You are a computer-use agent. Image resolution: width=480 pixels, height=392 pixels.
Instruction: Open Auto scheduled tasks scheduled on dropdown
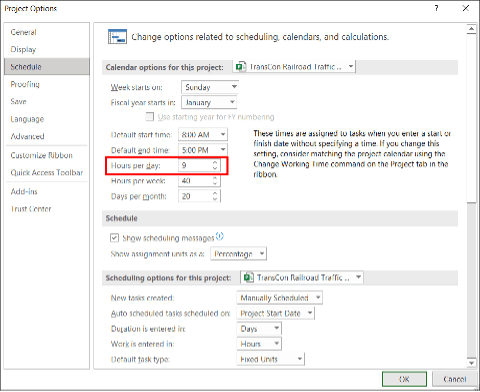click(275, 313)
